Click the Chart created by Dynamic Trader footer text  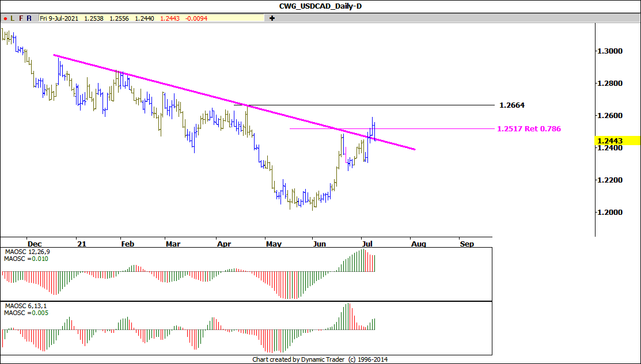pos(320,359)
